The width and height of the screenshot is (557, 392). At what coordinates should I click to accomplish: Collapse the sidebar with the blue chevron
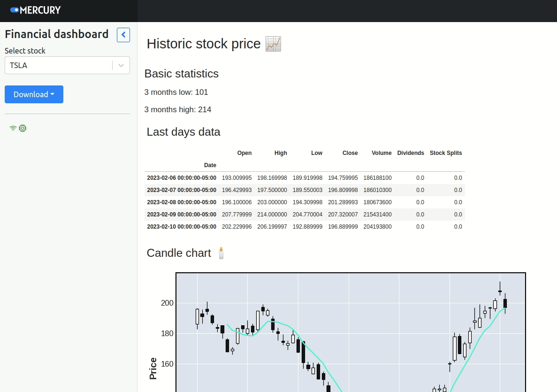pos(123,35)
